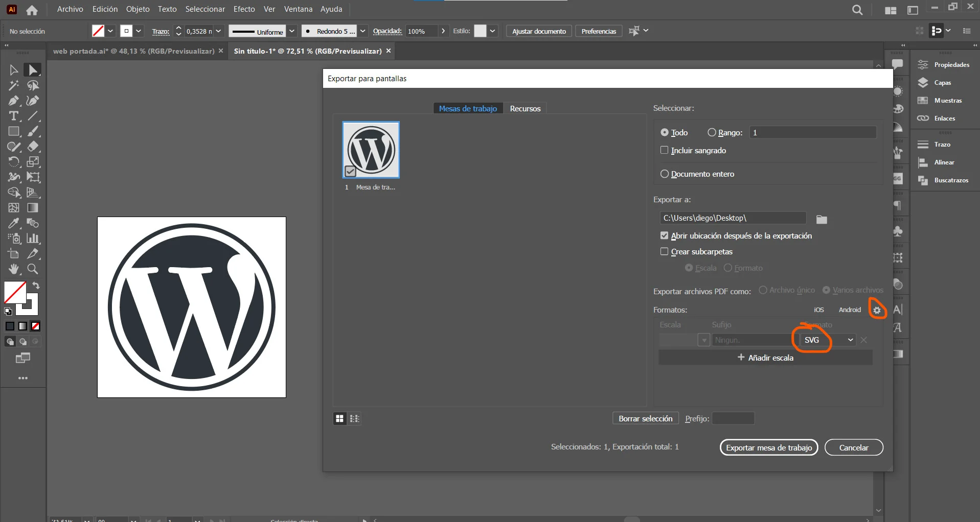This screenshot has height=522, width=980.
Task: Click the Prefijo input field
Action: point(733,419)
